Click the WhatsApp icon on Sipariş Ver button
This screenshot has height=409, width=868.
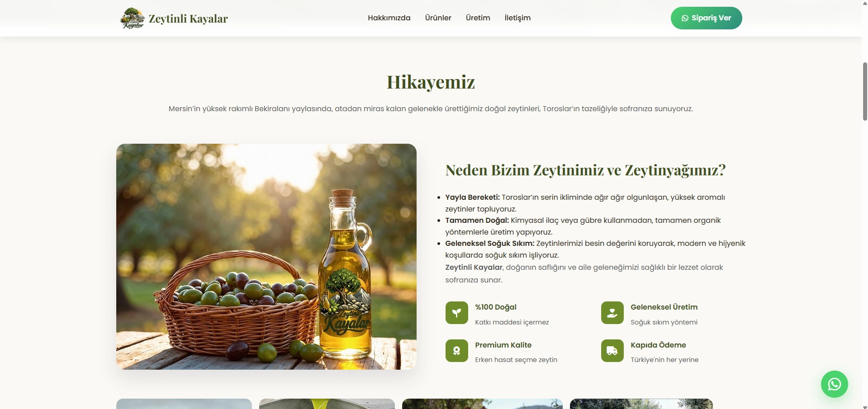(685, 18)
